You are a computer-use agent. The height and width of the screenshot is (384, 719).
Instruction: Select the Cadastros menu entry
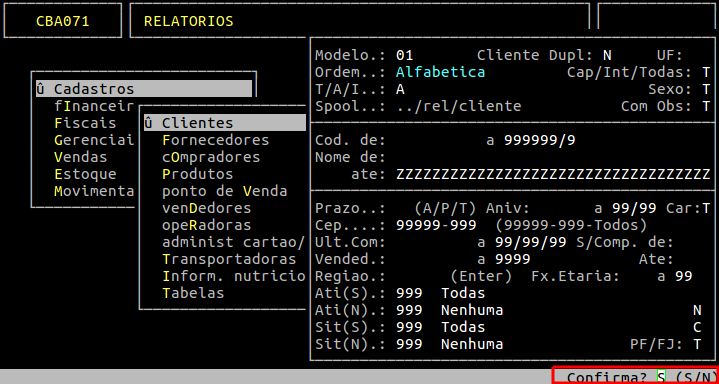click(144, 89)
